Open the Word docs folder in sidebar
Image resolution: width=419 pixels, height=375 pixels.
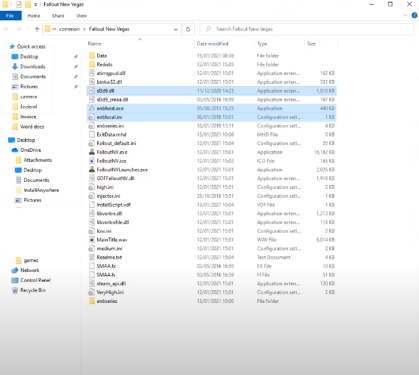pyautogui.click(x=32, y=127)
